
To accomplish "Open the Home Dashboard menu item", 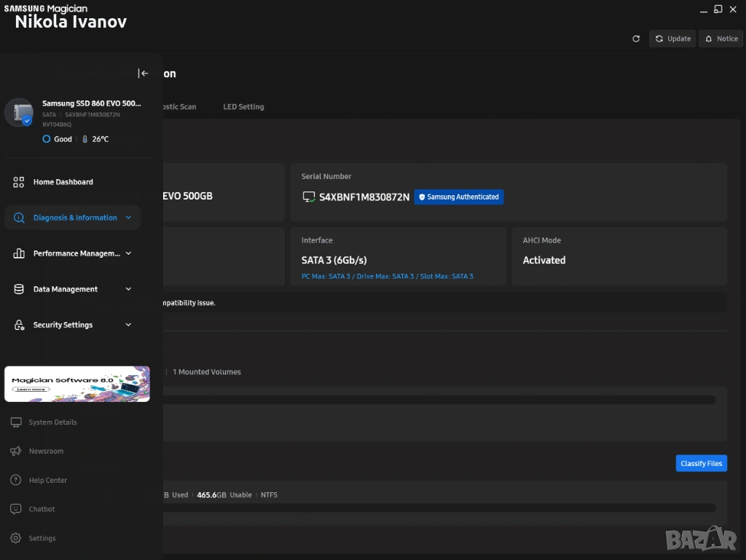I will (63, 182).
